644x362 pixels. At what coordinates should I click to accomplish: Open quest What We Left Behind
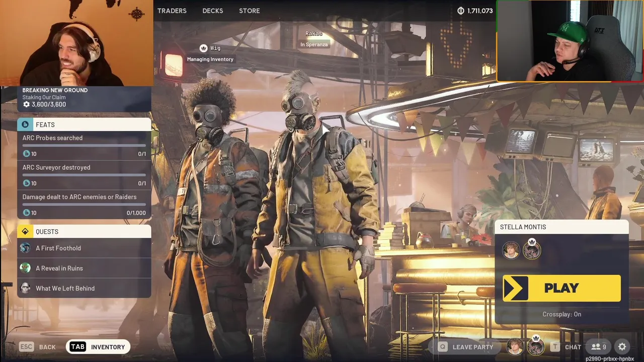click(84, 289)
